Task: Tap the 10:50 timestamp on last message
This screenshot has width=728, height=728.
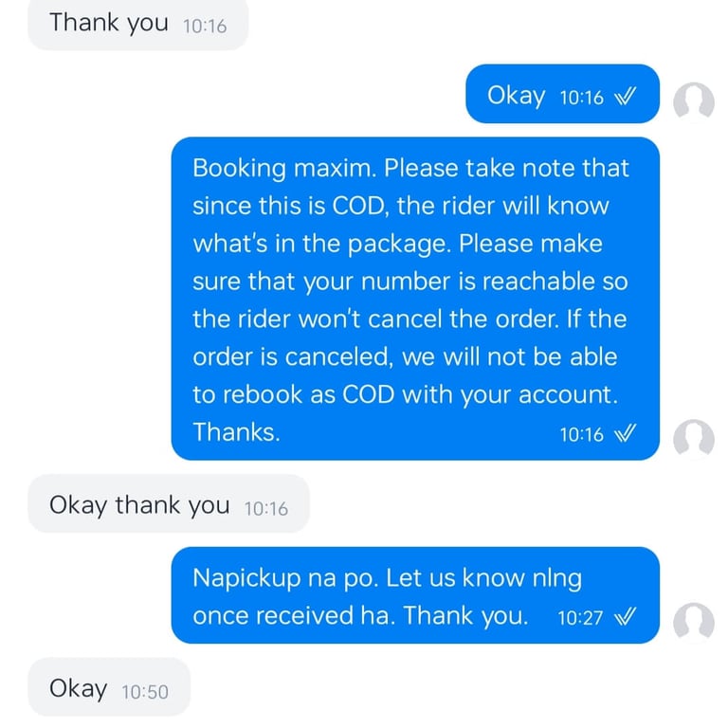Action: [145, 692]
